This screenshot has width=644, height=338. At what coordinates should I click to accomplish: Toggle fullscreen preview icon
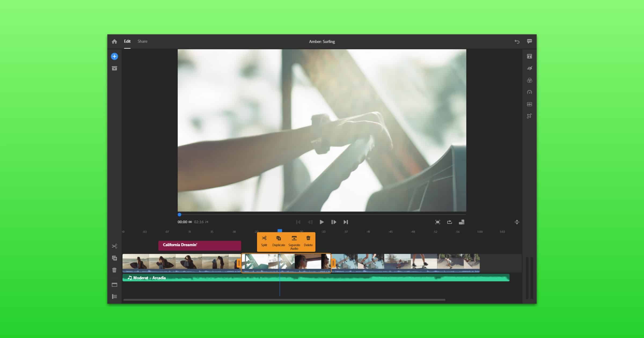[437, 222]
